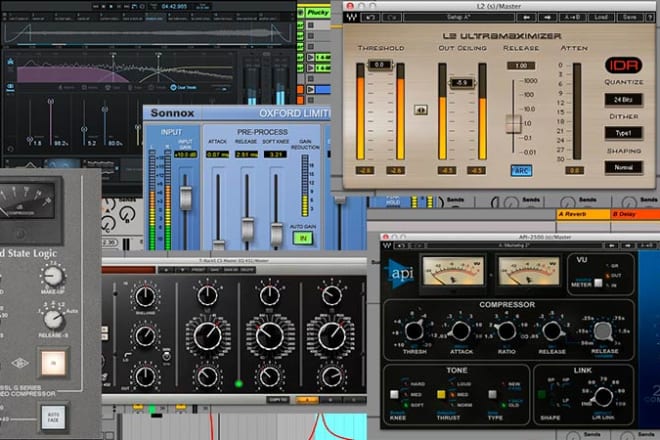Click the undo arrow in the L2 toolbar
Screen dimensions: 660x440
tap(371, 17)
